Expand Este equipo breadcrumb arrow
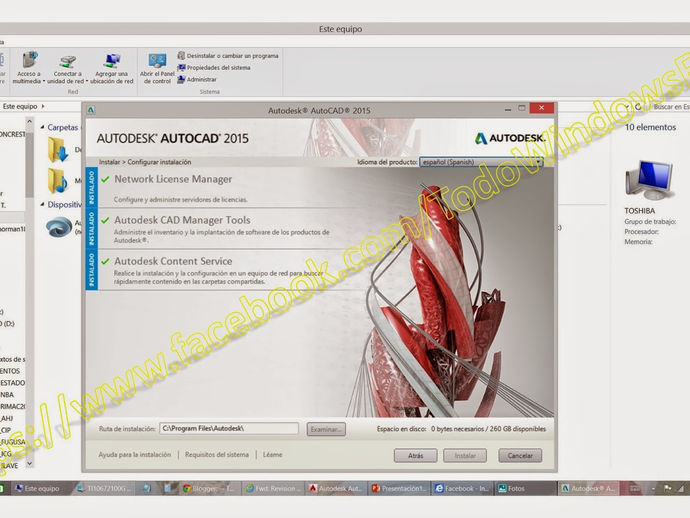This screenshot has width=690, height=518. point(43,106)
